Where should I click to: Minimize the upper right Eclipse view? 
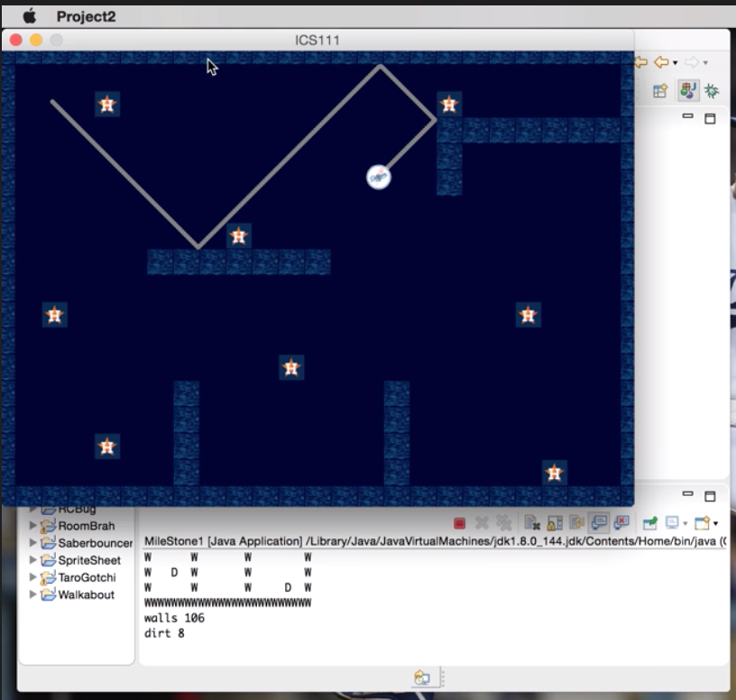pyautogui.click(x=687, y=116)
